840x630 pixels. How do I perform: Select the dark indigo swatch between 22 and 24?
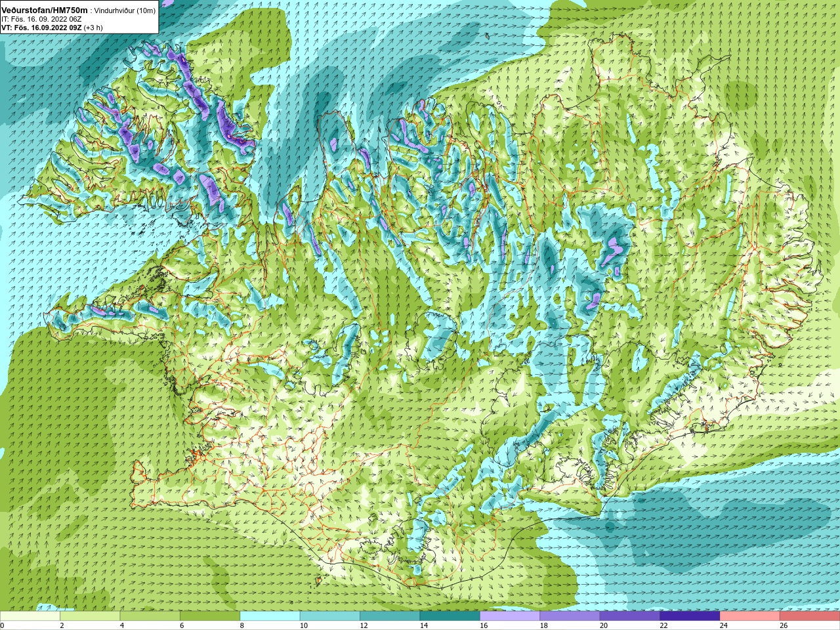[x=690, y=616]
